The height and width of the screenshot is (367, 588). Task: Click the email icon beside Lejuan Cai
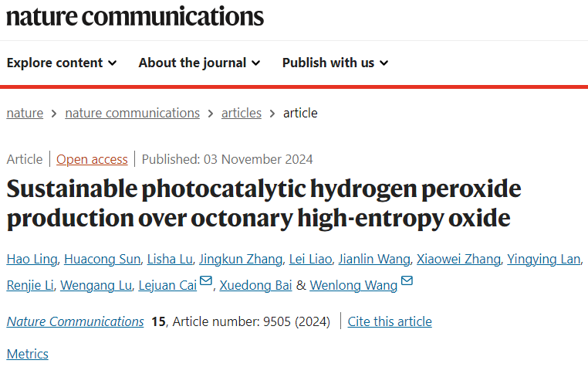[x=206, y=280]
